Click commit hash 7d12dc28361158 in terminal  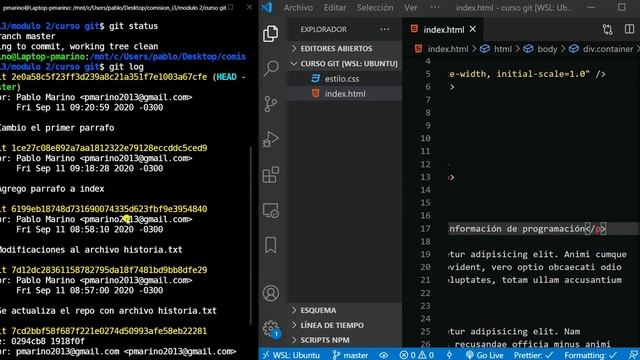tap(109, 270)
